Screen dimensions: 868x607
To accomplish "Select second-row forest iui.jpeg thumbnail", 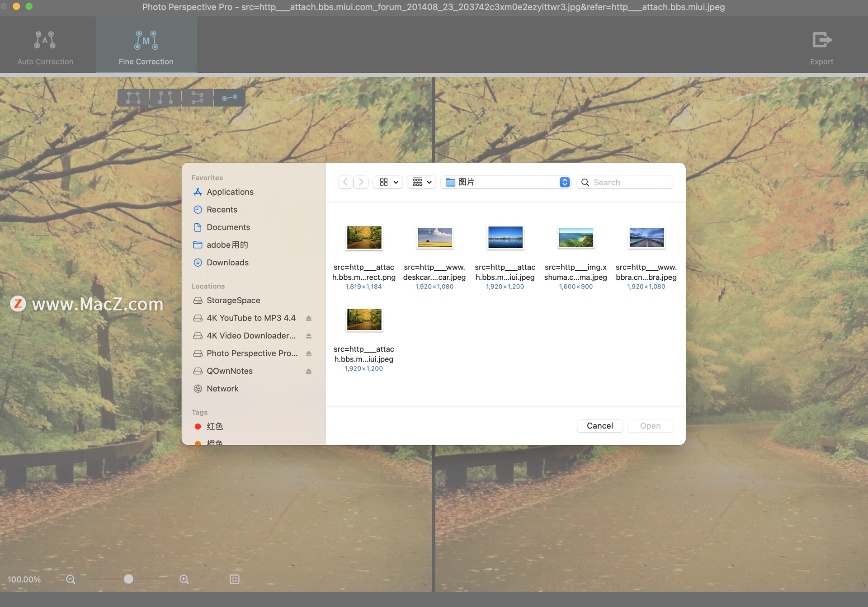I will (364, 320).
